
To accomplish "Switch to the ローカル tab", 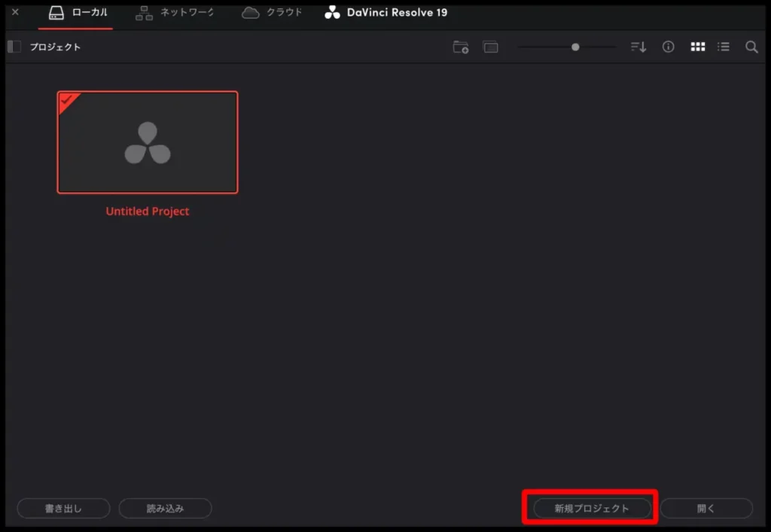I will click(75, 12).
